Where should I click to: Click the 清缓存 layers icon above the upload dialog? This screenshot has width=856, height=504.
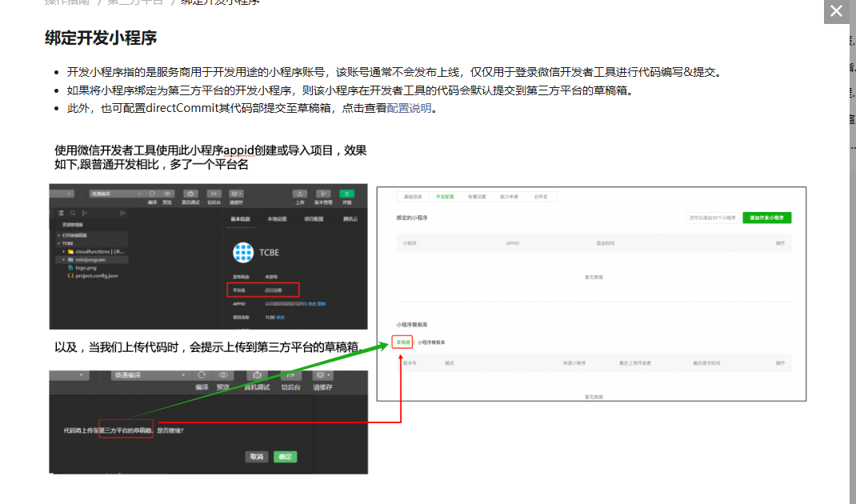point(322,374)
